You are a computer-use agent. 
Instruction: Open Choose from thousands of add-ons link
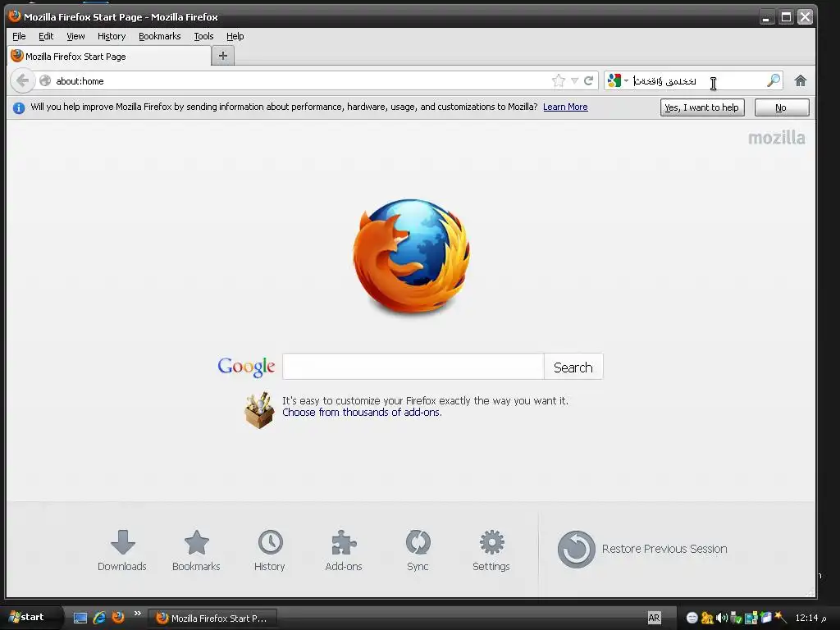pyautogui.click(x=362, y=413)
